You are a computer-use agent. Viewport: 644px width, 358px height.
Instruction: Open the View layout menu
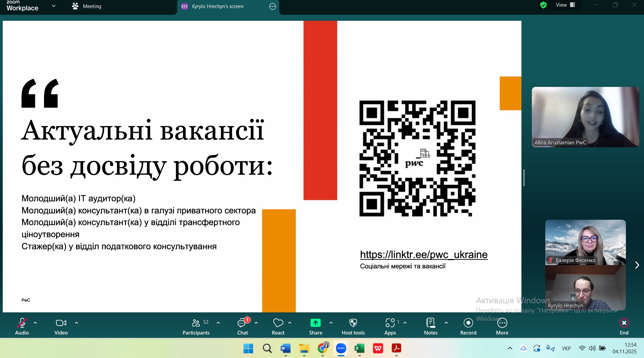[x=565, y=5]
